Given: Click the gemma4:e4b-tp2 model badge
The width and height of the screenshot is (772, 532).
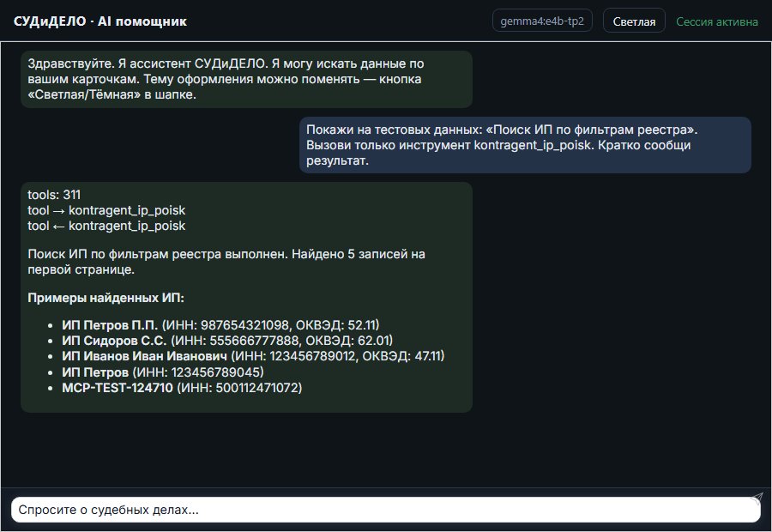Looking at the screenshot, I should 542,21.
